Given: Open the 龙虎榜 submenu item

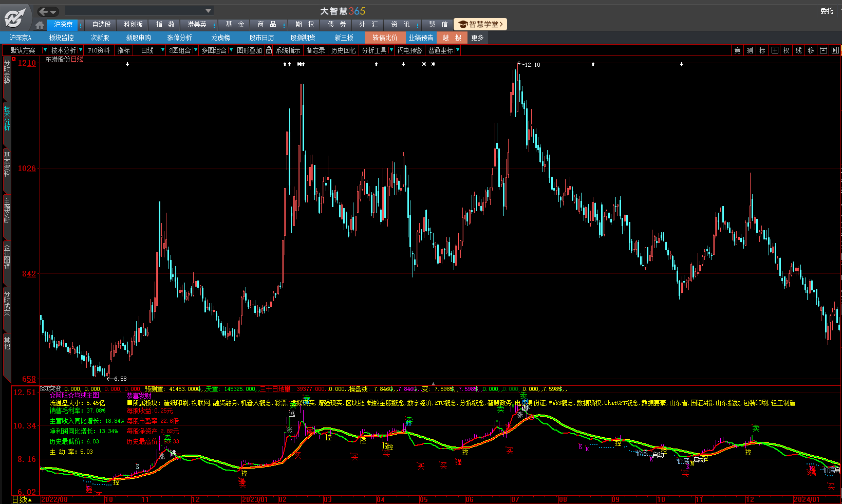Looking at the screenshot, I should coord(221,38).
